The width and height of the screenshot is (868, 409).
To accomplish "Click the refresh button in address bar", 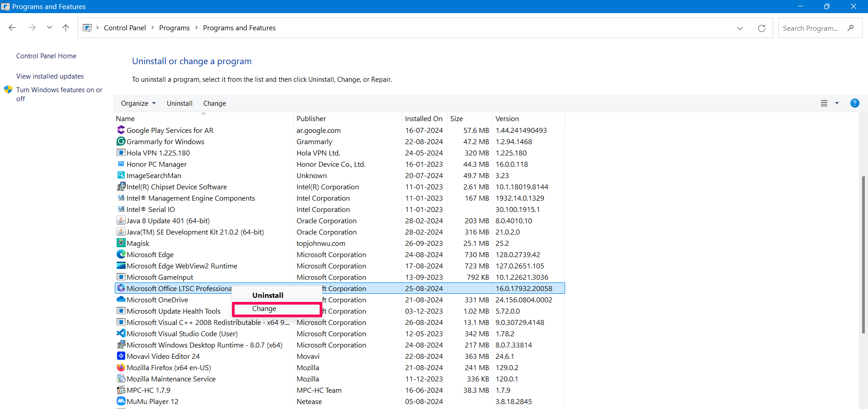I will click(x=762, y=28).
